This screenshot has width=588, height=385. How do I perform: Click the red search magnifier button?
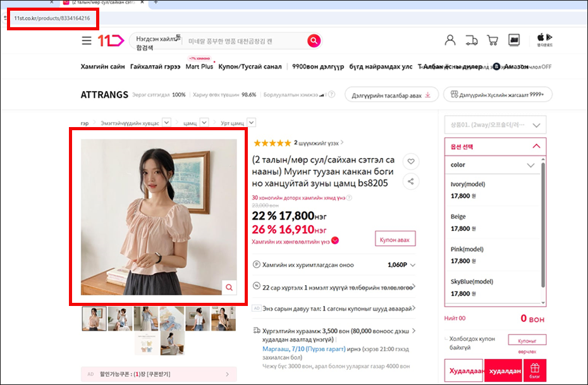314,41
